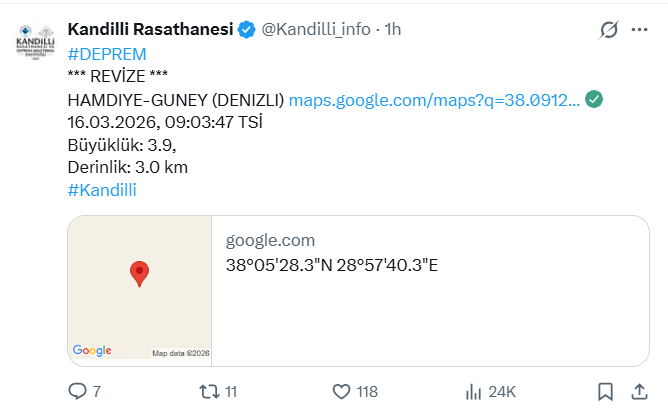Bookmark this earthquake tweet
Viewport: 668px width, 413px height.
605,391
